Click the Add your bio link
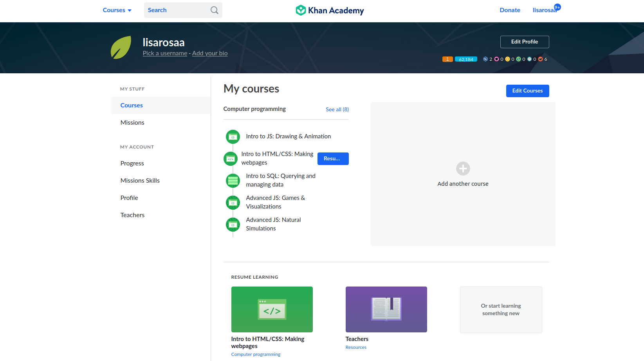 pyautogui.click(x=210, y=53)
